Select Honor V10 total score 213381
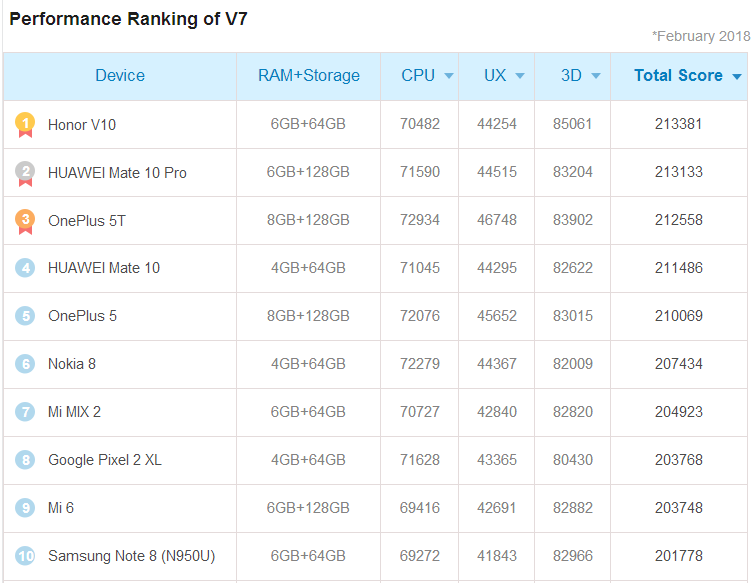The height and width of the screenshot is (583, 752). tap(679, 124)
